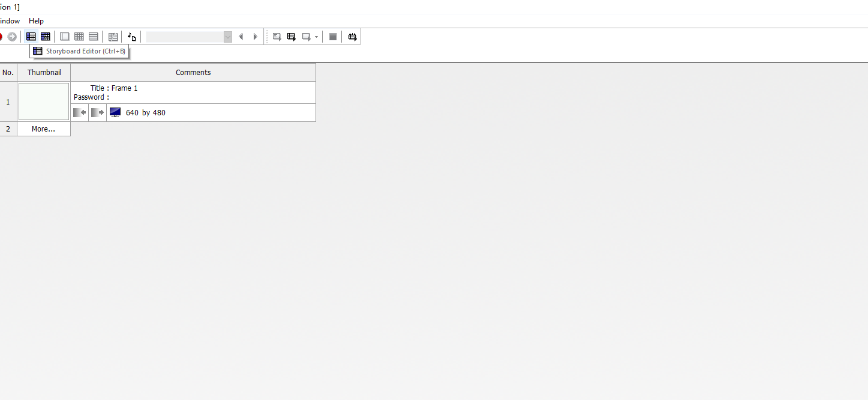Click the dark blue grid editor icon

[x=46, y=37]
